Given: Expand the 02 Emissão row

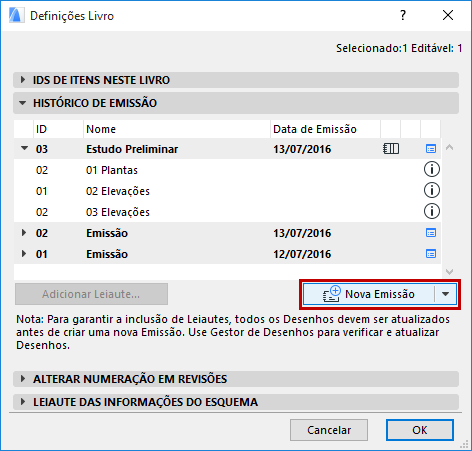Looking at the screenshot, I should (24, 232).
